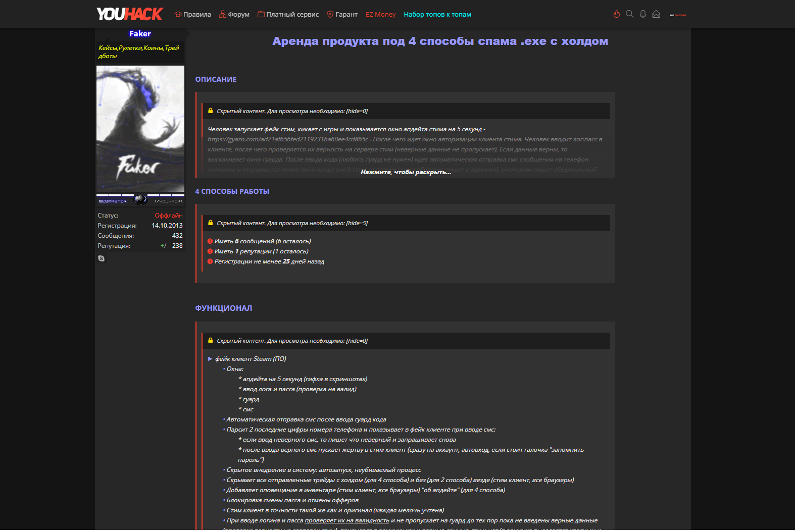Click the ОПИСАНИЕ section heading
The image size is (795, 532).
tap(216, 79)
